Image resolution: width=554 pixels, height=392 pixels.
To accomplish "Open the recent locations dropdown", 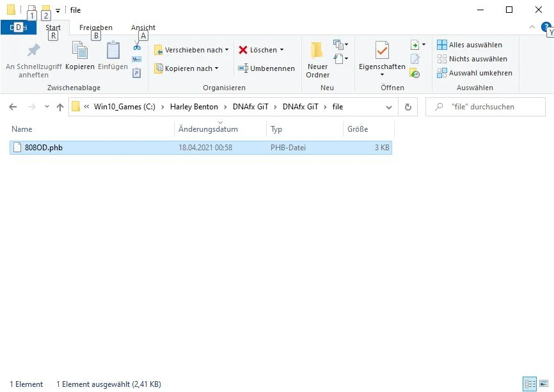I will [47, 106].
